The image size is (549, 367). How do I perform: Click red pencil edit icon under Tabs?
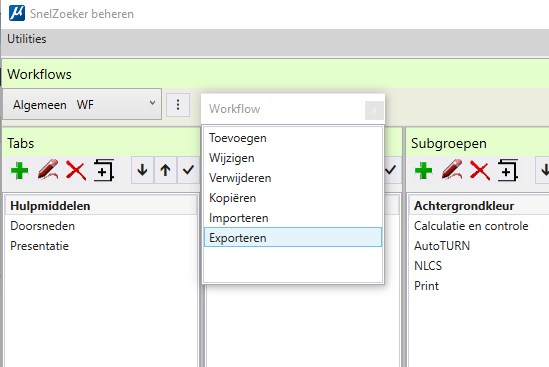tap(48, 170)
